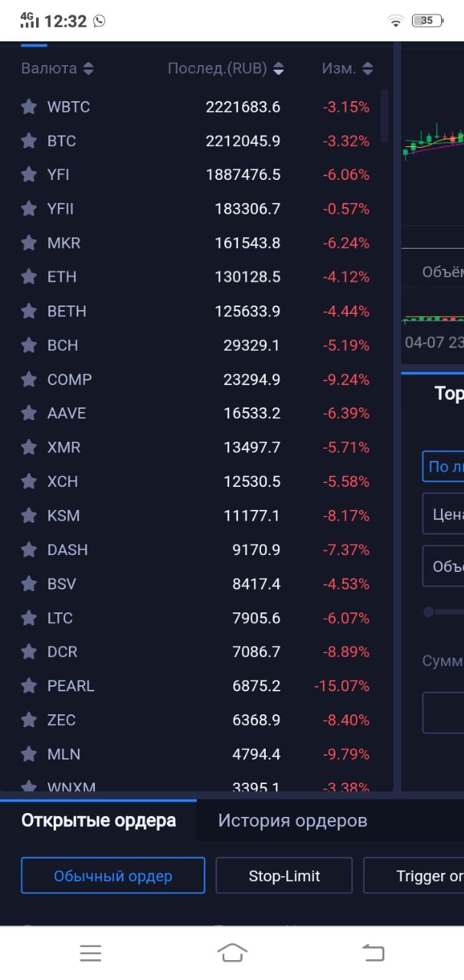Select Обычный ордер button
Screen dimensions: 464x980
click(113, 876)
